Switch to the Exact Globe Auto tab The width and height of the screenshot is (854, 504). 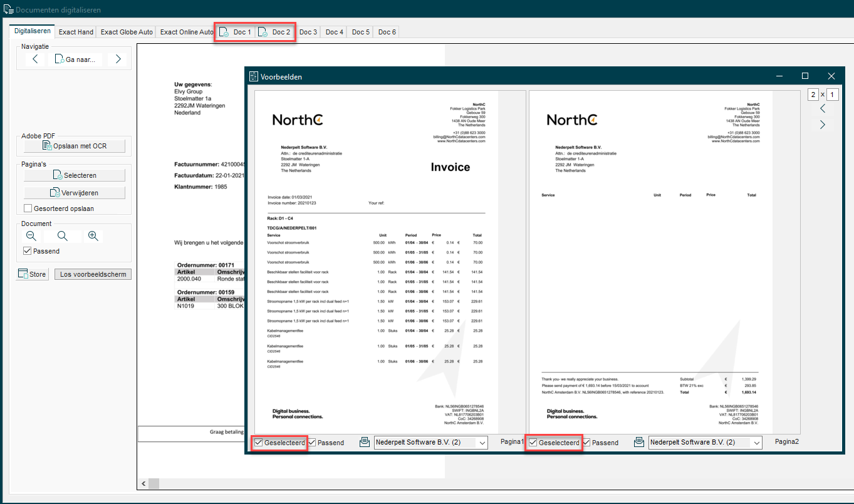127,32
